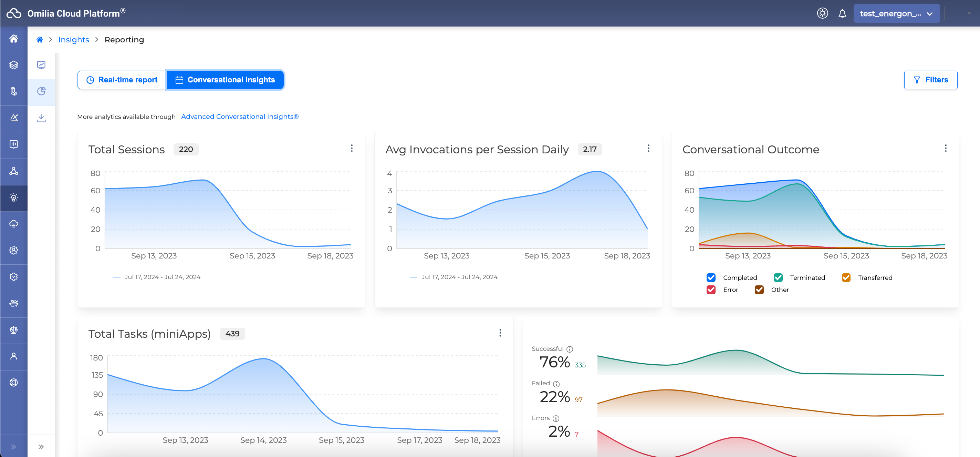Click the Filters button
Viewport: 980px width, 457px height.
tap(930, 80)
